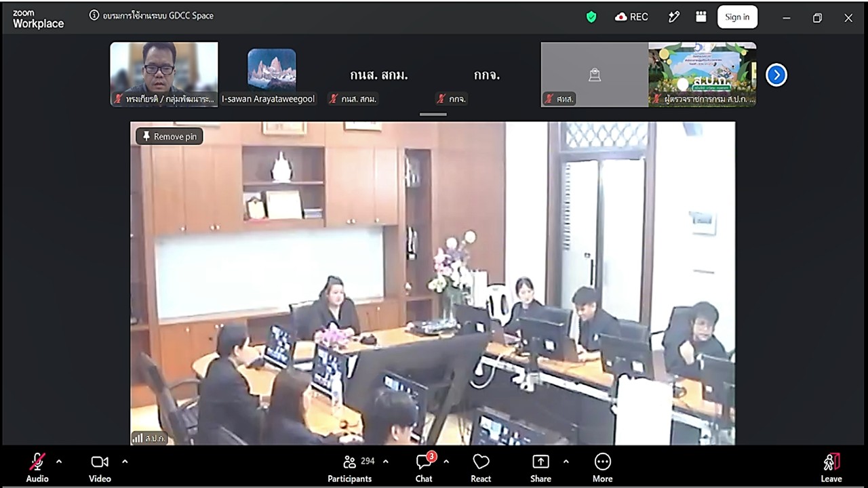Select the I-sawan Arayataweegool participant tile
Image resolution: width=868 pixels, height=488 pixels.
[x=271, y=75]
